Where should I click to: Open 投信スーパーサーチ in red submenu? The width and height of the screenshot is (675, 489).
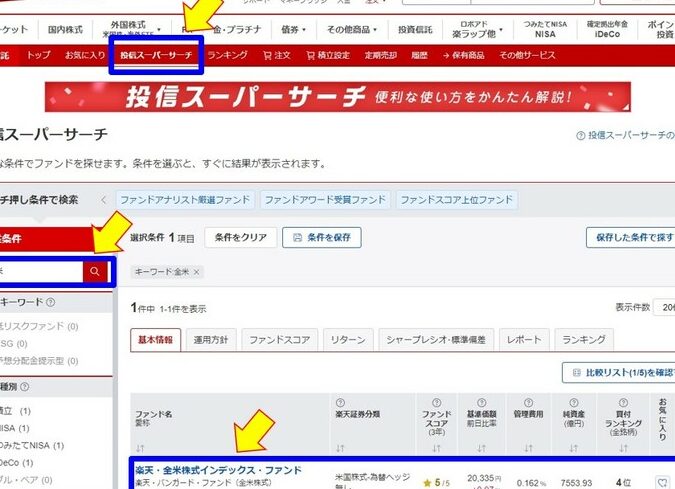point(156,55)
